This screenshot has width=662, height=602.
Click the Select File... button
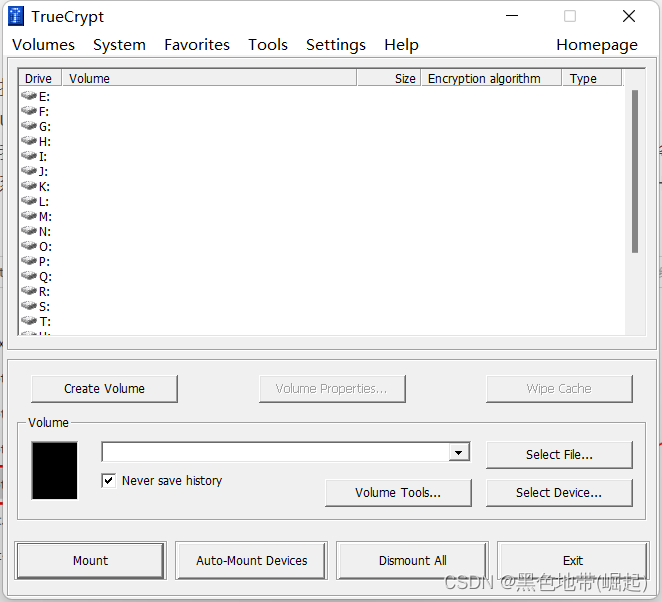559,455
